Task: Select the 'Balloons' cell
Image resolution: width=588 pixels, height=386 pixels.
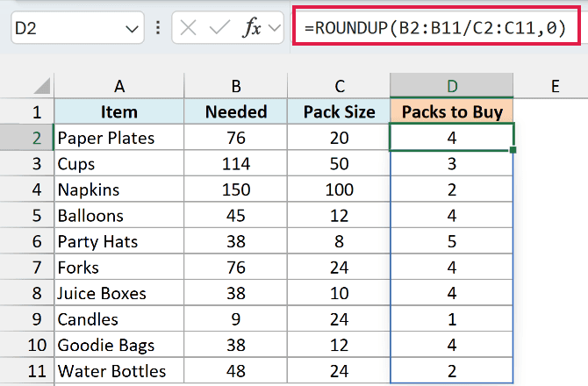Action: [119, 215]
